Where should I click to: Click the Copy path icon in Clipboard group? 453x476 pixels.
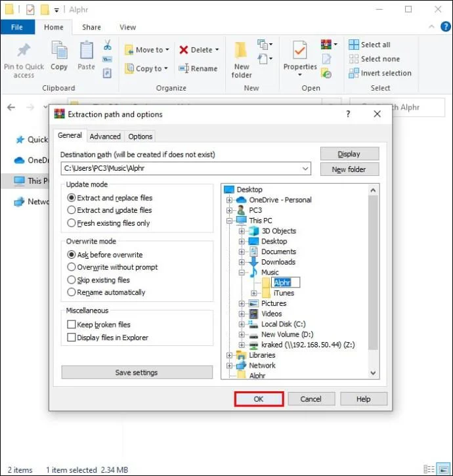click(107, 59)
